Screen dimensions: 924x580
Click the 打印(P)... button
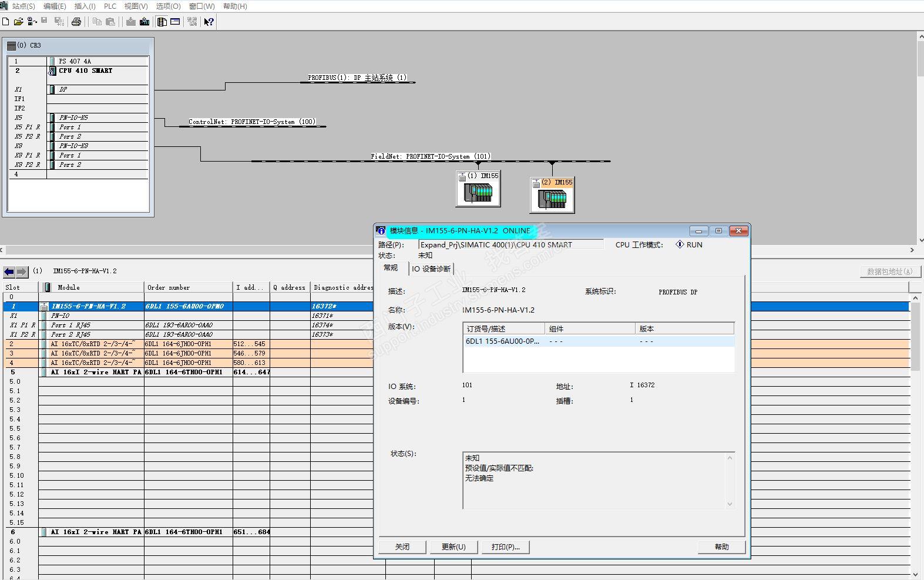click(x=506, y=547)
